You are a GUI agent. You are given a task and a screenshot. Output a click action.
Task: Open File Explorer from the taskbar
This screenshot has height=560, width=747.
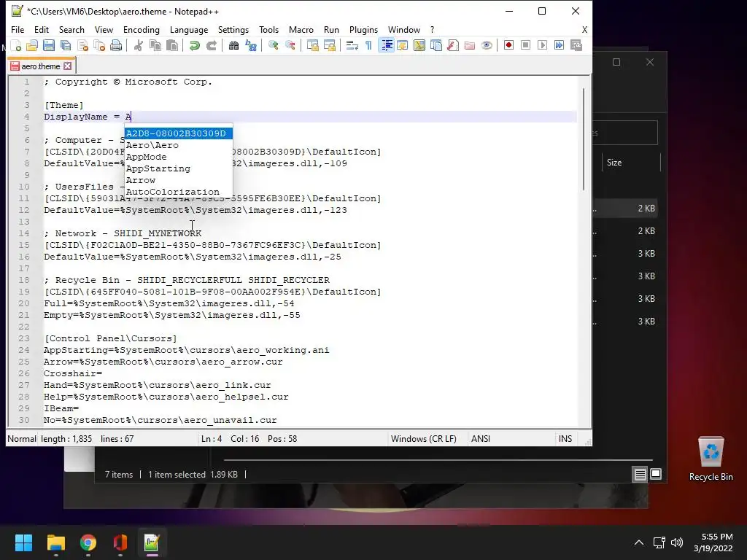click(55, 542)
